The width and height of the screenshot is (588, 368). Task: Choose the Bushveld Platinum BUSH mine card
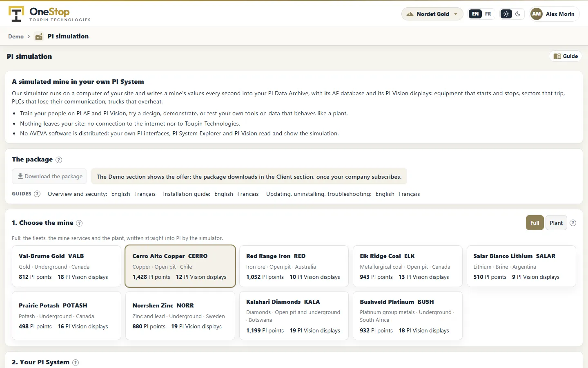click(x=408, y=316)
